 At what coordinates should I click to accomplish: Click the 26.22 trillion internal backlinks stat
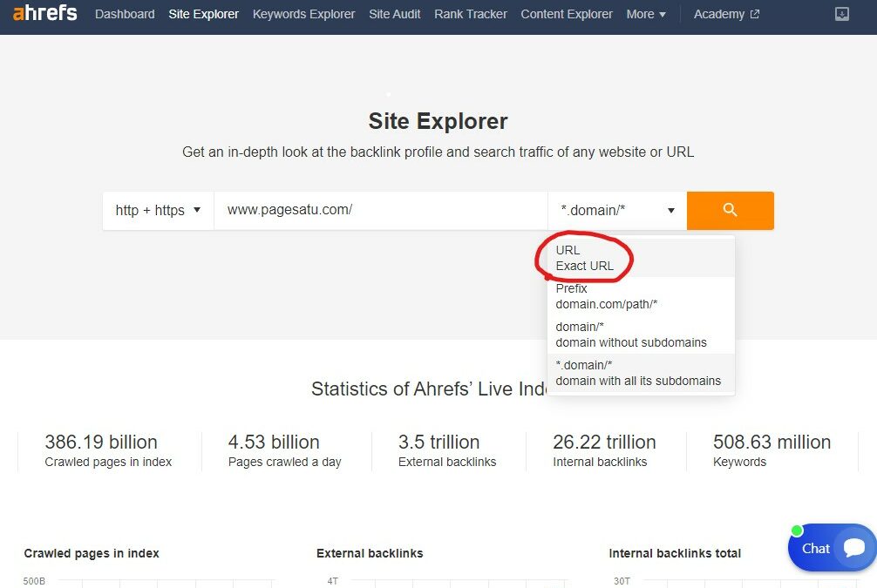604,450
